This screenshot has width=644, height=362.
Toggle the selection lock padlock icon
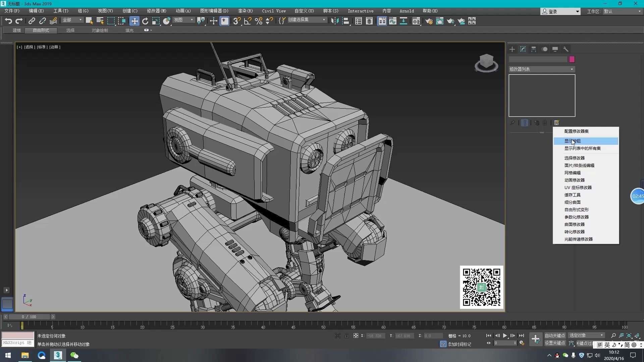[x=346, y=336]
